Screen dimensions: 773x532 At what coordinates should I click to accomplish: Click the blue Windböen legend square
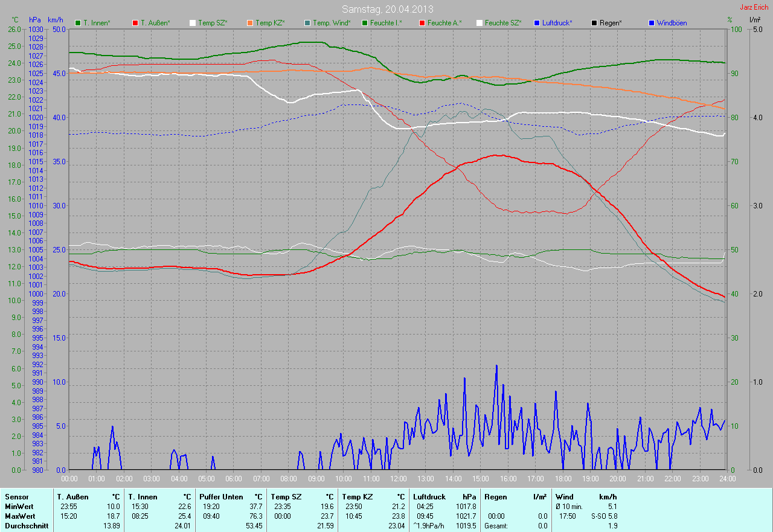point(652,23)
